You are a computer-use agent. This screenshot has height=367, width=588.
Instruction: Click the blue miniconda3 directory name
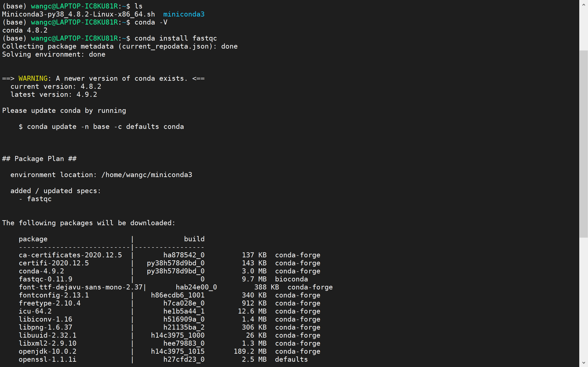[184, 14]
